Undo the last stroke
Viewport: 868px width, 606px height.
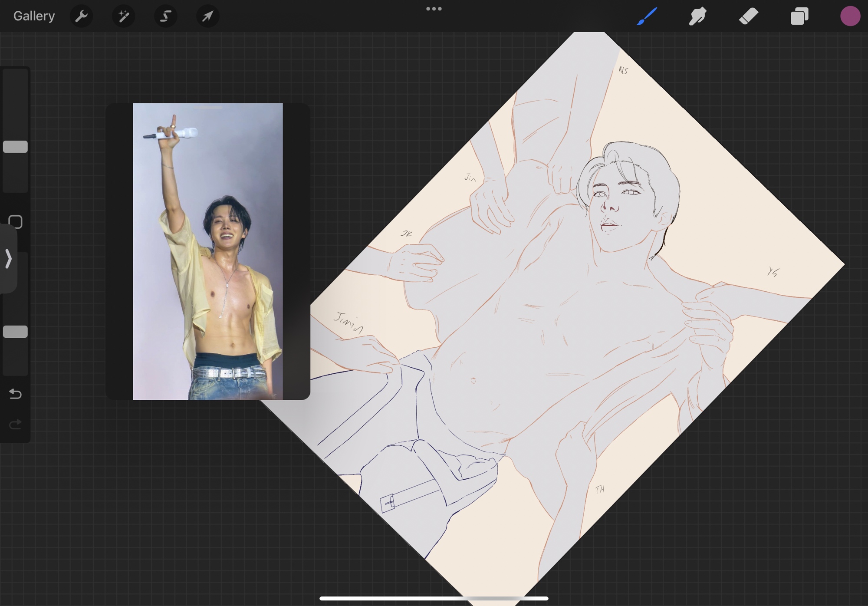(x=15, y=394)
